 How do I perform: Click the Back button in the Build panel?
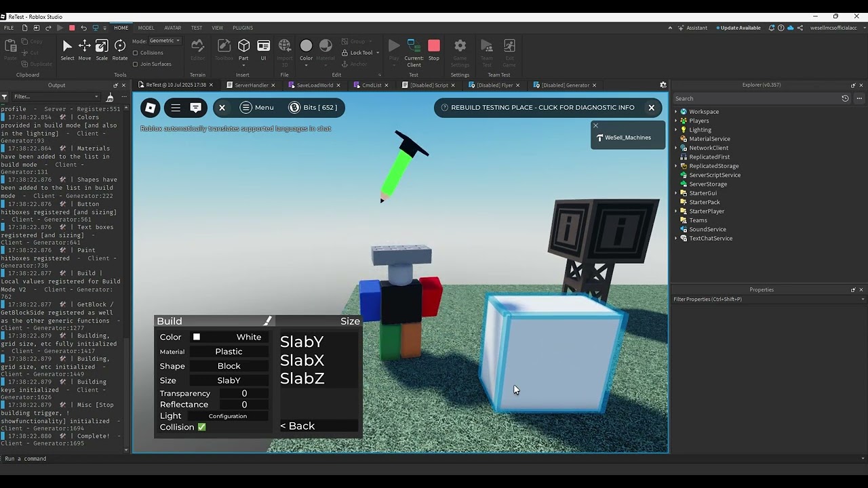tap(297, 426)
